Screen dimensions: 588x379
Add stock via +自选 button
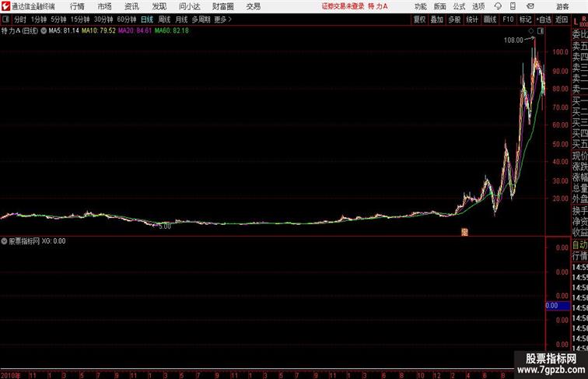[x=544, y=19]
